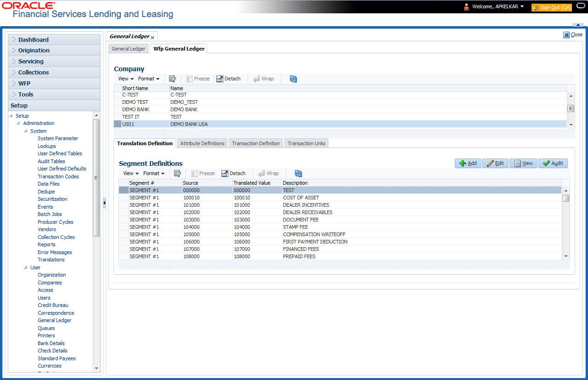Refresh the Company grid

pos(293,79)
